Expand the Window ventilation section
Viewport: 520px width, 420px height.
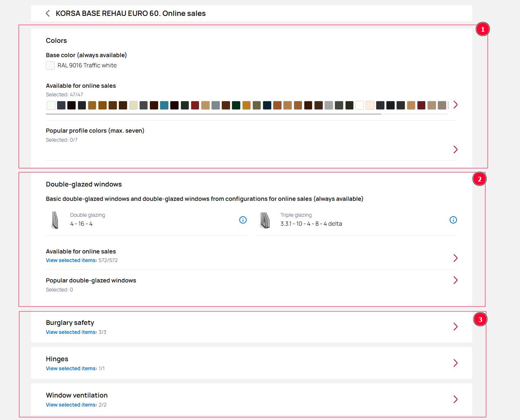click(455, 399)
